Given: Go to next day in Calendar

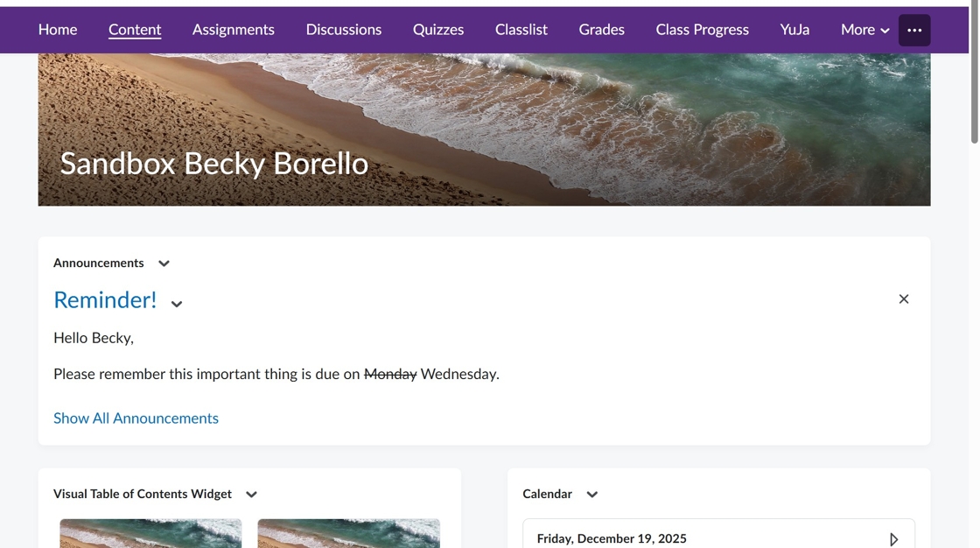Looking at the screenshot, I should pyautogui.click(x=893, y=539).
